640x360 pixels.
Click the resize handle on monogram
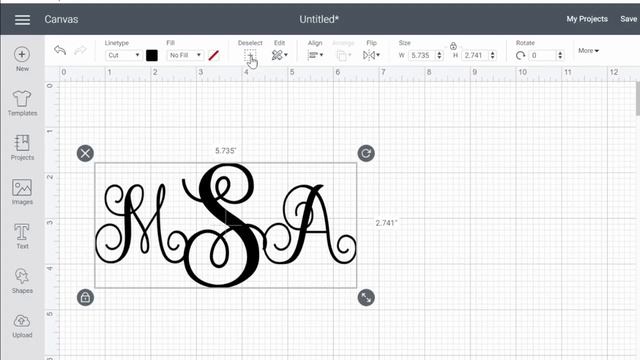366,298
